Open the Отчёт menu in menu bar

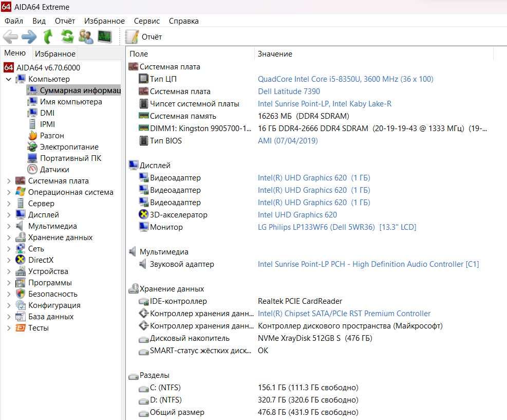[65, 21]
